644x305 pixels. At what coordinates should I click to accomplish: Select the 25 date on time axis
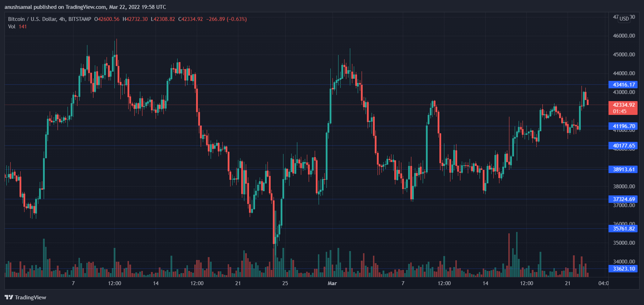(285, 283)
